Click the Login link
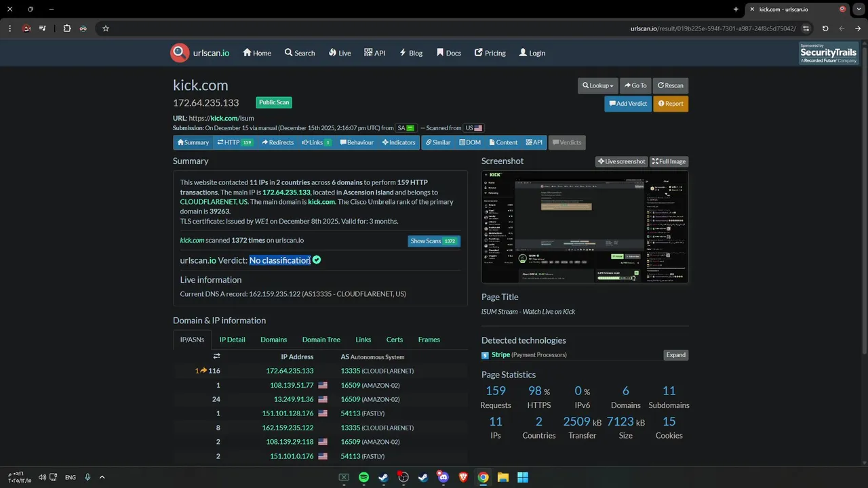868x488 pixels. click(x=532, y=53)
